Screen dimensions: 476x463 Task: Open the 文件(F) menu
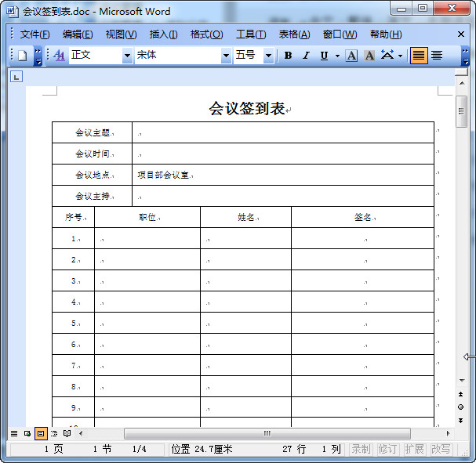(x=35, y=34)
